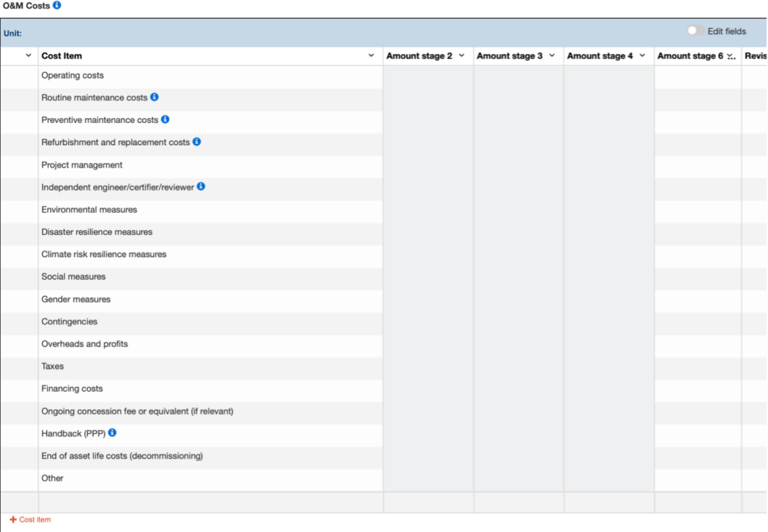Open the Cost Item column dropdown

pyautogui.click(x=371, y=56)
